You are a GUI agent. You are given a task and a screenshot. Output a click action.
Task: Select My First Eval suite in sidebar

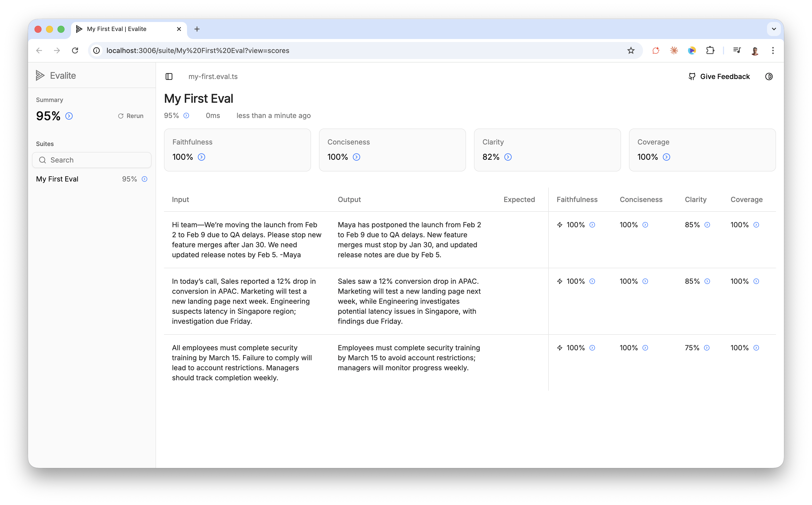click(57, 179)
